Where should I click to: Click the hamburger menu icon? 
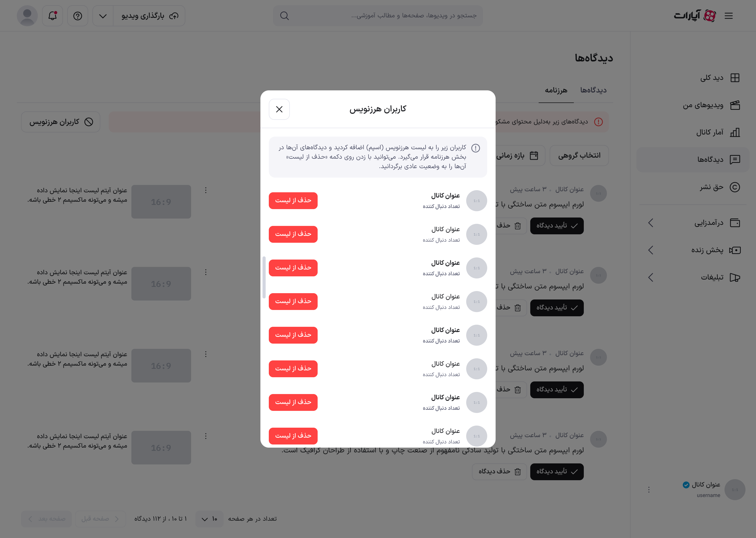pos(728,15)
